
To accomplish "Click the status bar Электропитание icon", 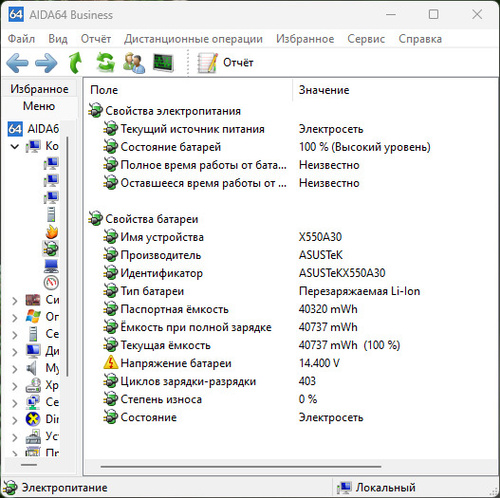I will pyautogui.click(x=10, y=487).
